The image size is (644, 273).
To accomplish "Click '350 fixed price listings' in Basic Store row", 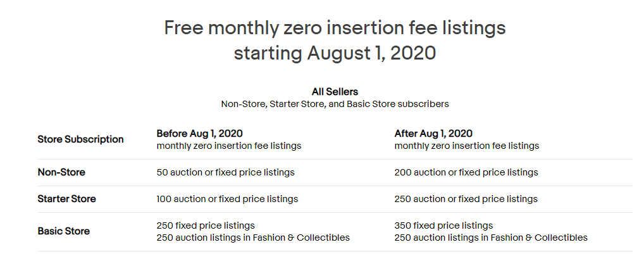I will tap(443, 225).
